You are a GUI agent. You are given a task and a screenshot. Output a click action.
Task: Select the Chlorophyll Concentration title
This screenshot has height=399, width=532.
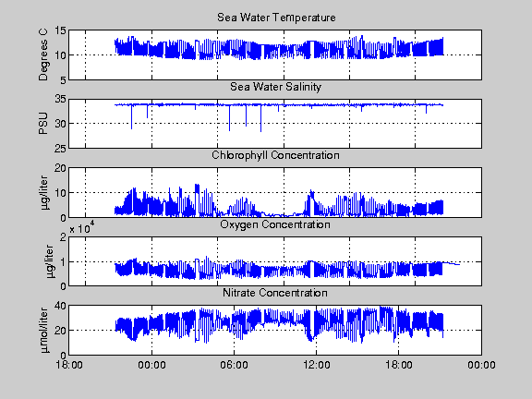[x=275, y=155]
